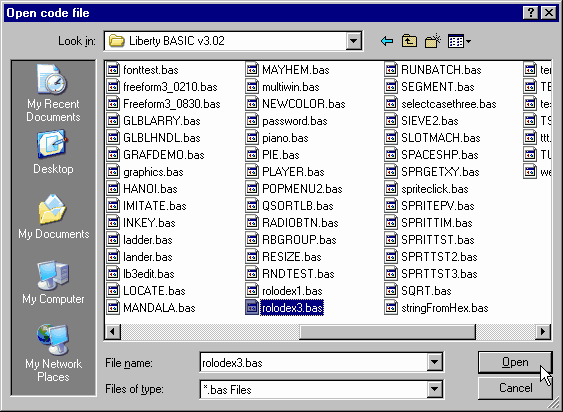This screenshot has height=412, width=563.
Task: Select RBGROUP.bas
Action: pyautogui.click(x=299, y=240)
